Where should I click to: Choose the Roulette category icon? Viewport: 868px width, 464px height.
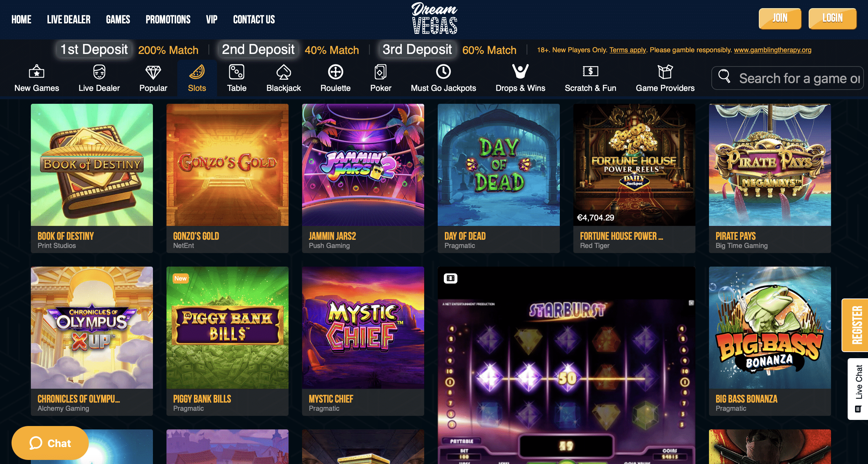click(335, 72)
